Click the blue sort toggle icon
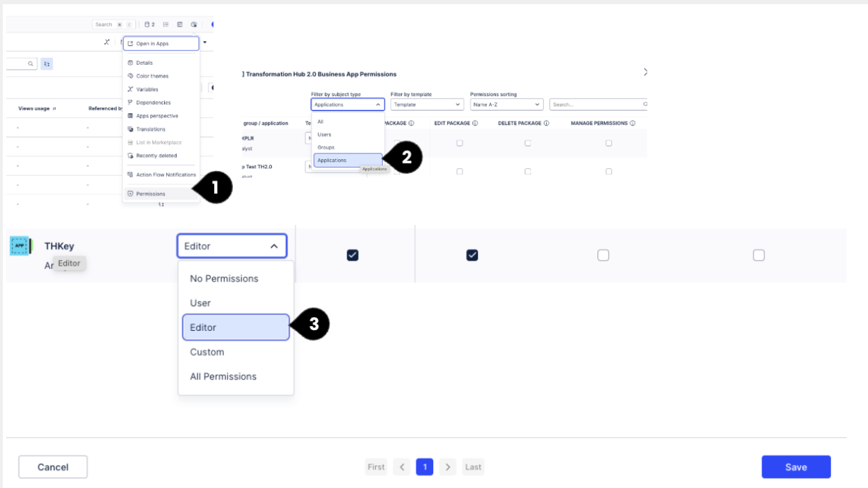This screenshot has width=868, height=488. pos(47,64)
